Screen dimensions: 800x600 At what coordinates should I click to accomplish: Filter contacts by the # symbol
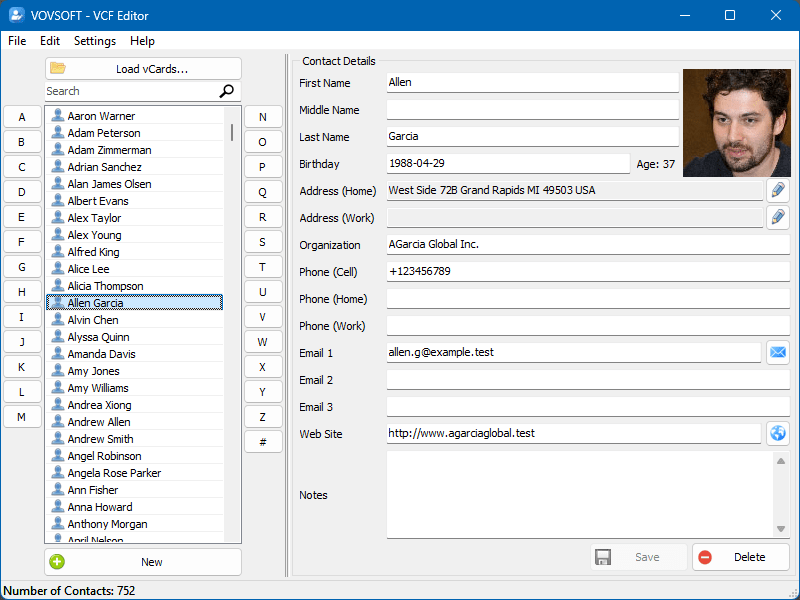click(x=263, y=441)
